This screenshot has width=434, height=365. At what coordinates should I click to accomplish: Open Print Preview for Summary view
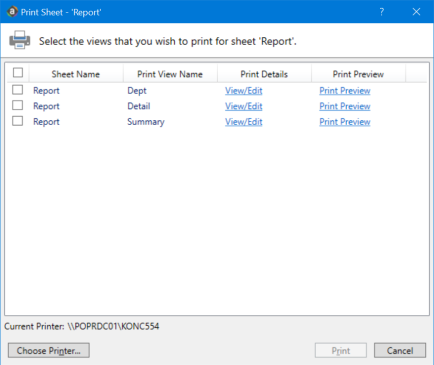coord(345,122)
